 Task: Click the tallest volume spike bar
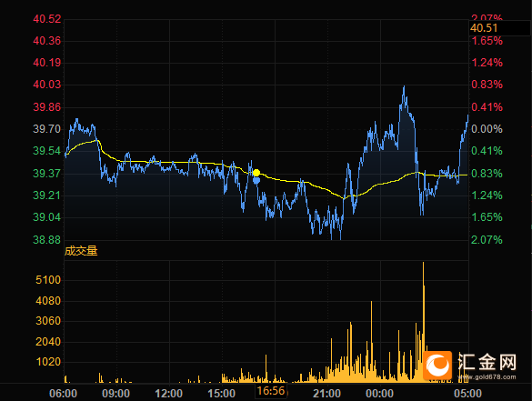[424, 322]
